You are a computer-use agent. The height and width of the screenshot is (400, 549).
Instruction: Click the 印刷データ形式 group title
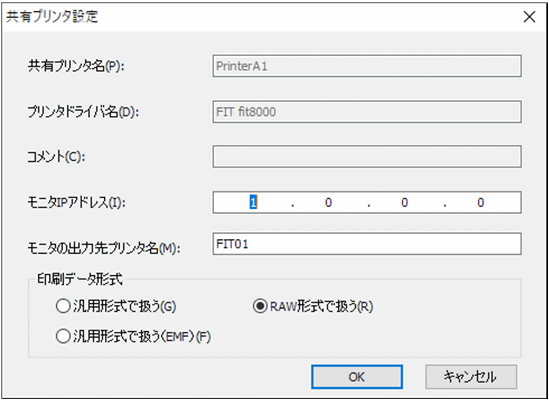click(x=79, y=280)
